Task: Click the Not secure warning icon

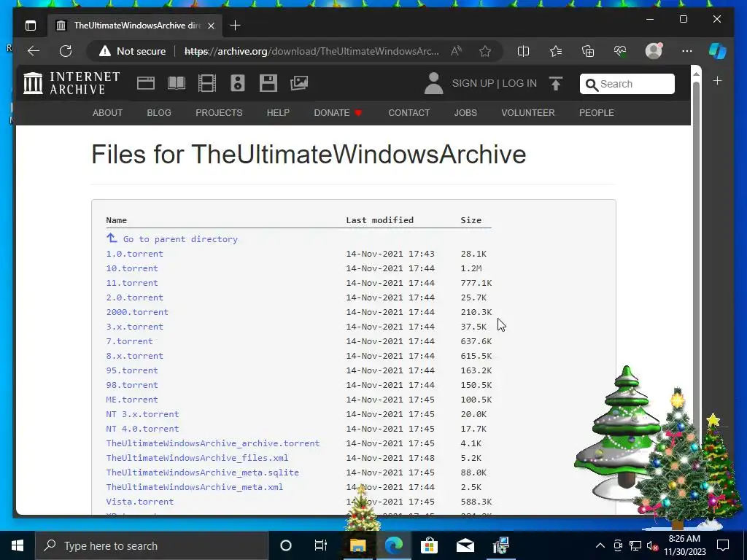Action: (x=105, y=51)
